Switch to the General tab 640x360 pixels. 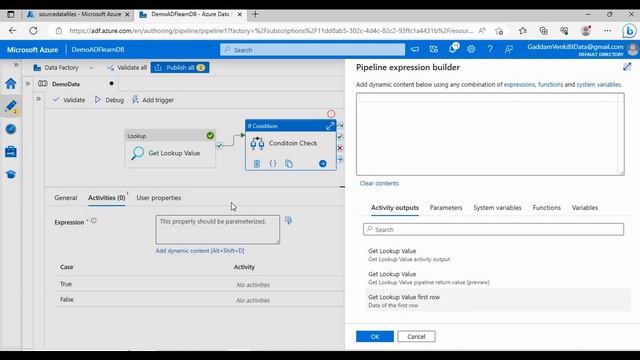(65, 198)
